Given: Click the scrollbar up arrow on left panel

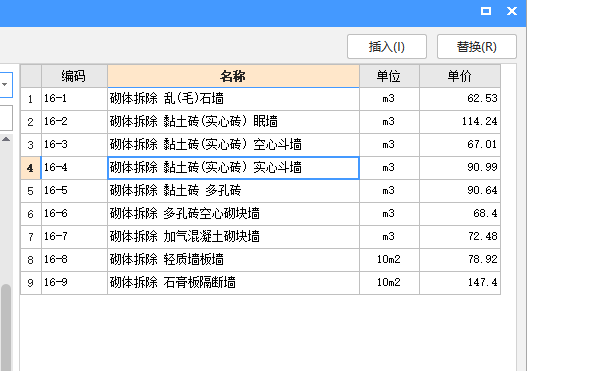Looking at the screenshot, I should (6, 139).
